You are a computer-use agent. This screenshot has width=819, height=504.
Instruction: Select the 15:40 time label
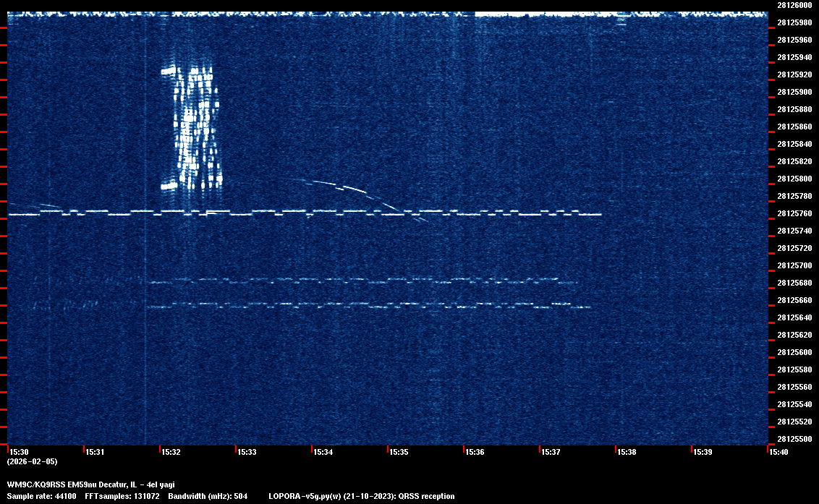tap(780, 452)
